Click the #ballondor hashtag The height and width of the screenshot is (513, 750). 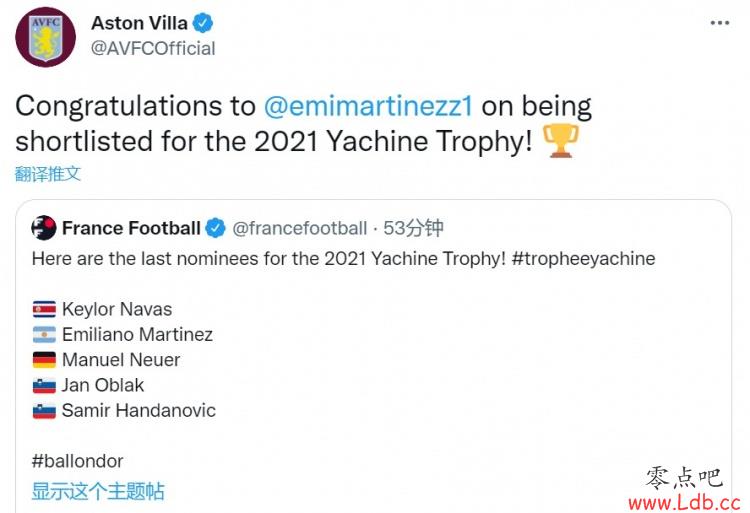(77, 461)
